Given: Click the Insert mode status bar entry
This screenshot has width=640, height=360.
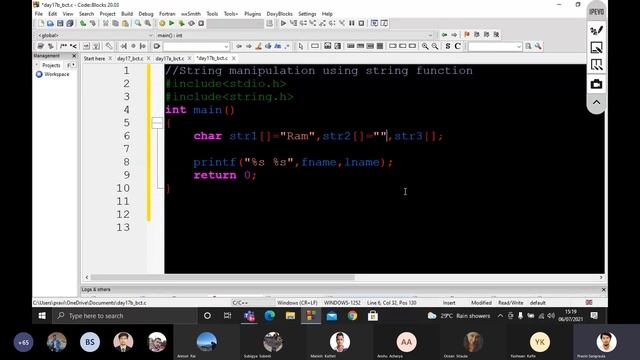Looking at the screenshot, I should [449, 303].
